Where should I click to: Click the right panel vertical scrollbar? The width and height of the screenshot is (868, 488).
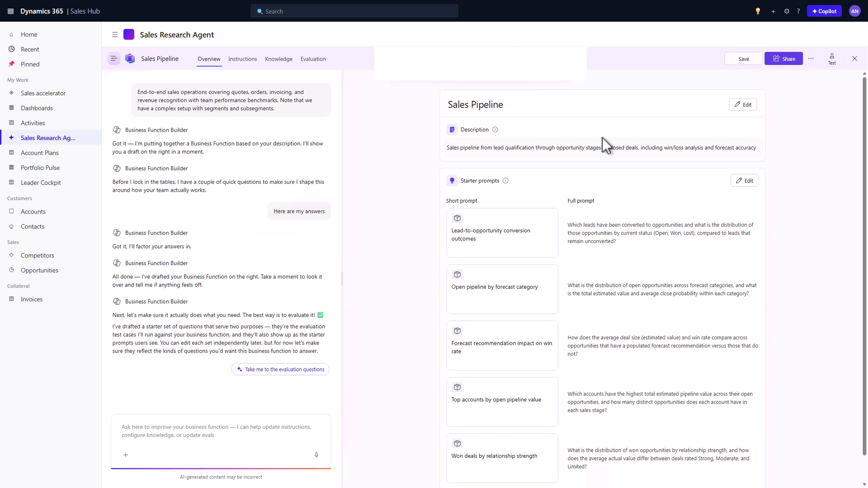tap(864, 267)
